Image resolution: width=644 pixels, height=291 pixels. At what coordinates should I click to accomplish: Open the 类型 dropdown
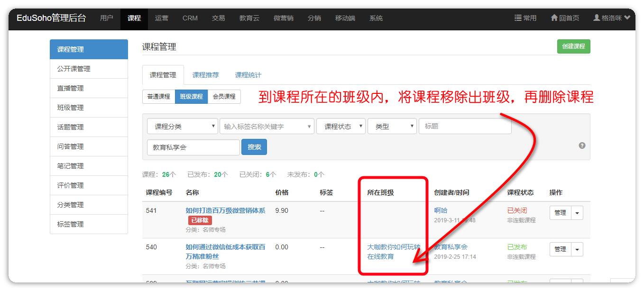392,127
